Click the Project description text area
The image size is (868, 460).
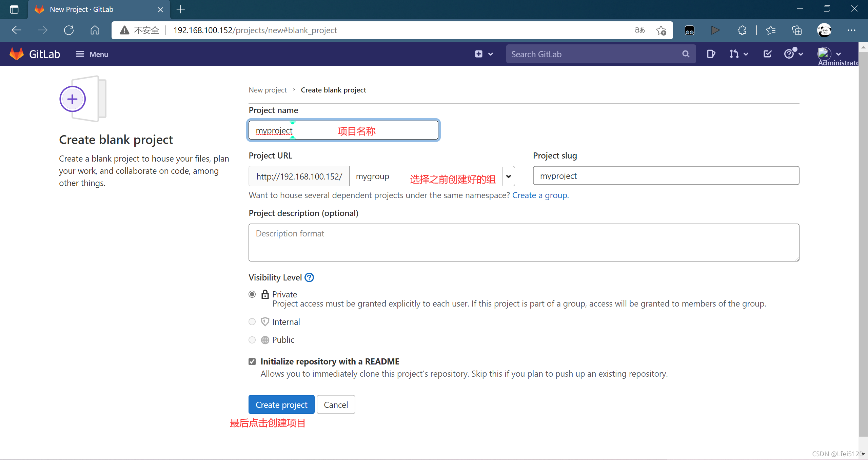tap(524, 243)
